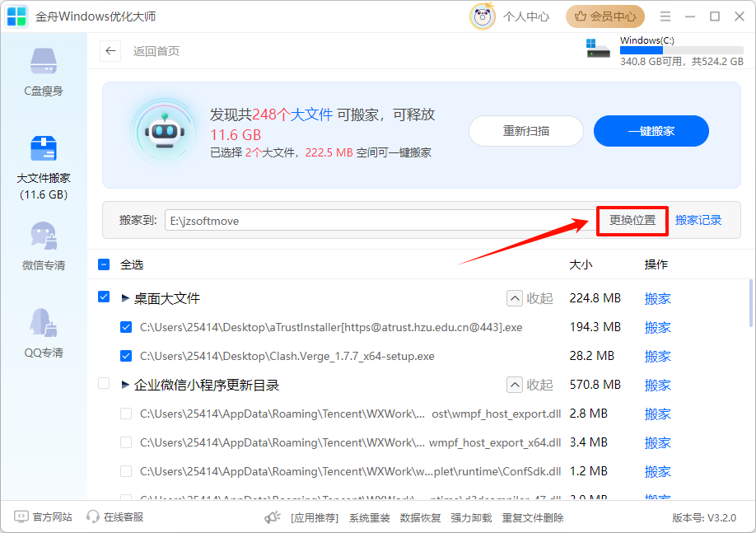756x533 pixels.
Task: Toggle the 全选 select-all checkbox
Action: click(x=103, y=264)
